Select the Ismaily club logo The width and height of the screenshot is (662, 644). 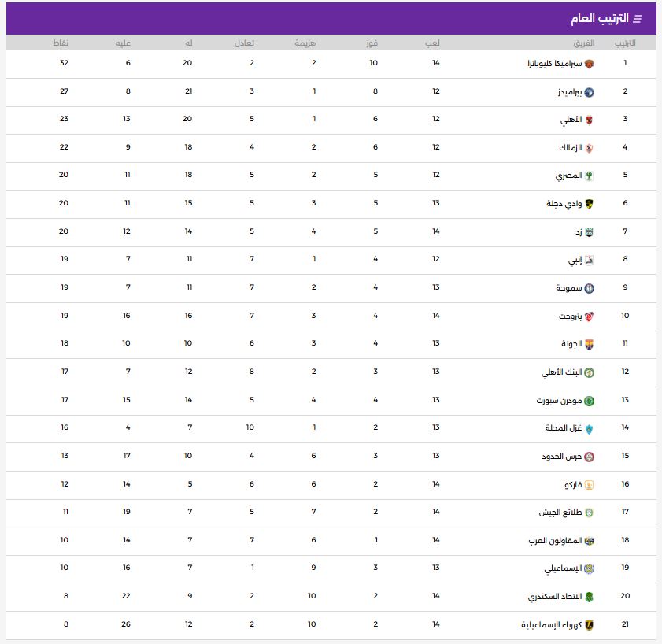(x=588, y=568)
